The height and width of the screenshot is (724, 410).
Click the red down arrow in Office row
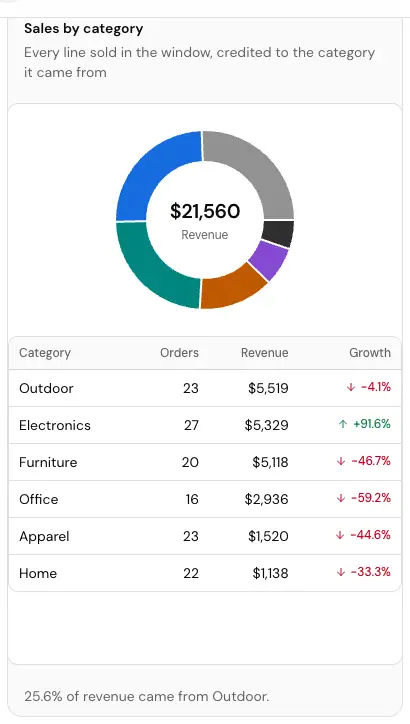[341, 498]
